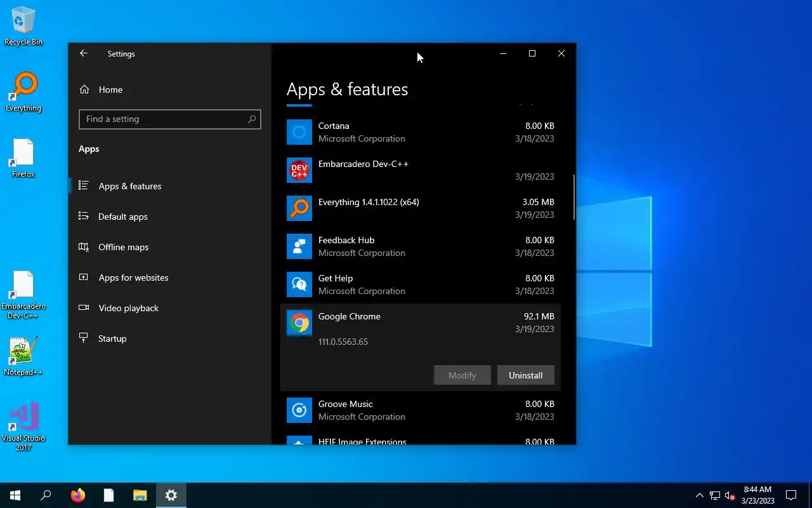
Task: Select the Groove Music entry name
Action: click(x=346, y=404)
